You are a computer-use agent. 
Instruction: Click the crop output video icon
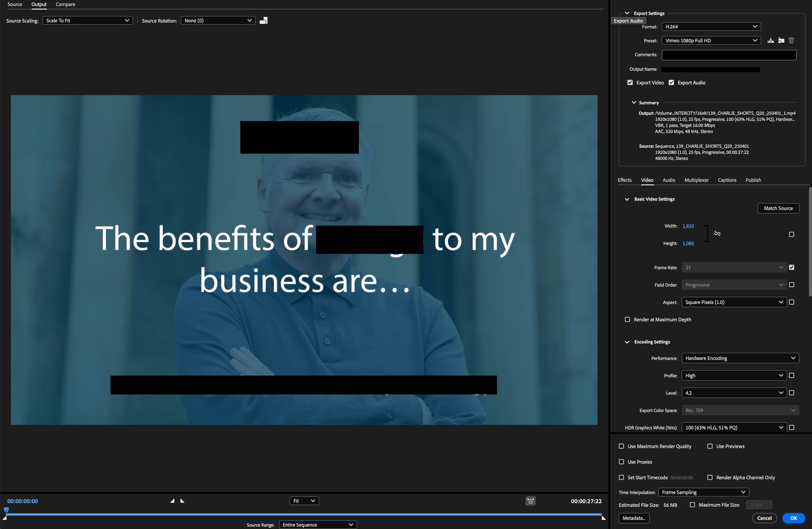click(x=263, y=21)
